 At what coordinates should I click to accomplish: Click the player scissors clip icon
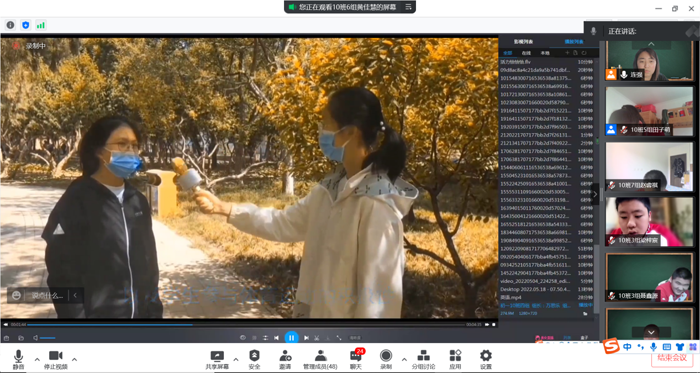317,338
